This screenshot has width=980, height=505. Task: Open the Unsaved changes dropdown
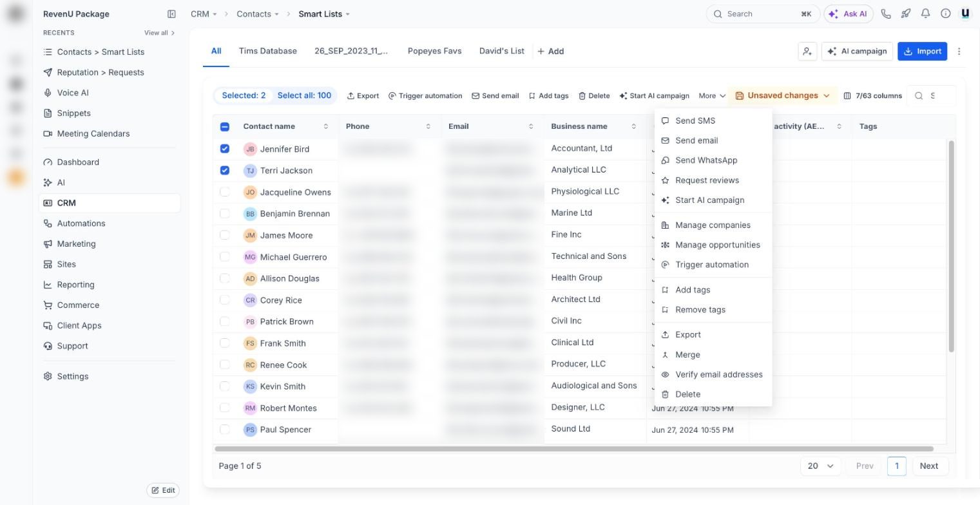[782, 95]
